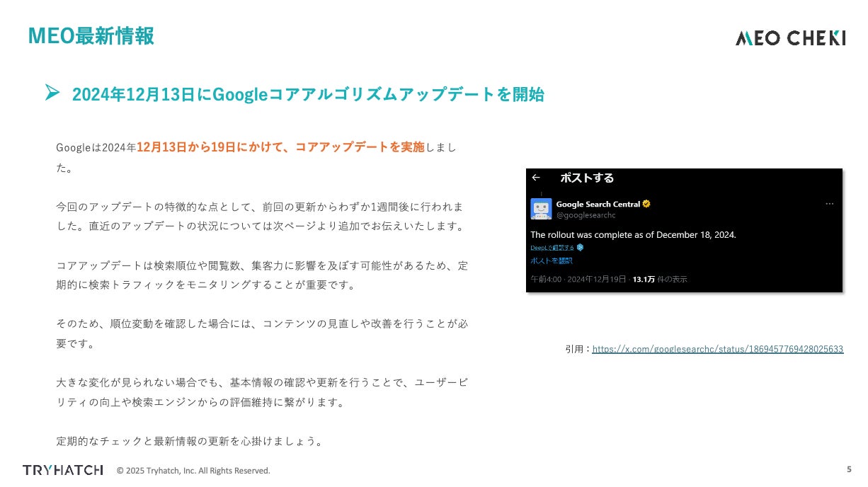Click the MEO最新情報 slide title
868x487 pixels.
pos(91,36)
